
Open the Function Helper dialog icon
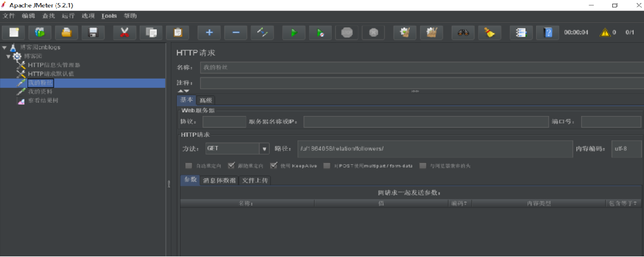click(521, 32)
